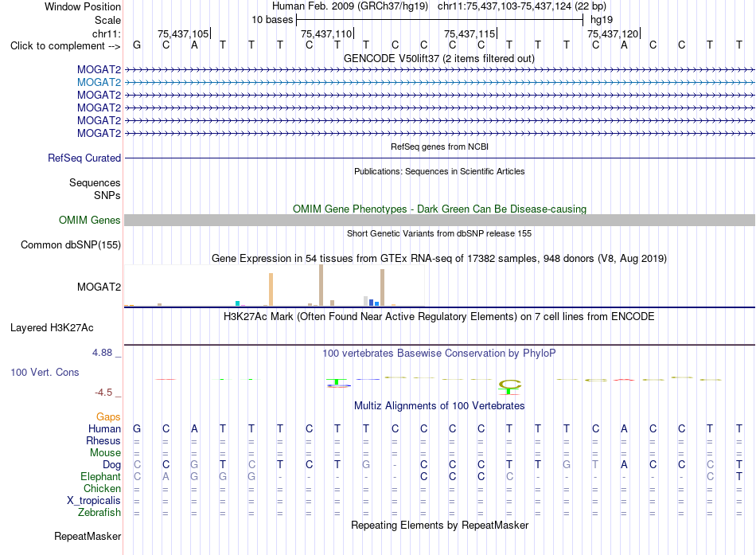Select the 100 Vert. Cons label

(x=45, y=372)
